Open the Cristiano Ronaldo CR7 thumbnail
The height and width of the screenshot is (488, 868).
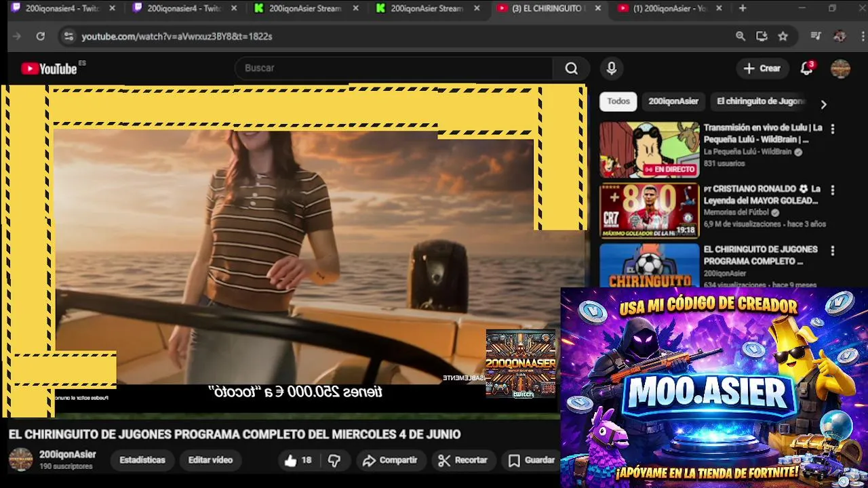(649, 211)
